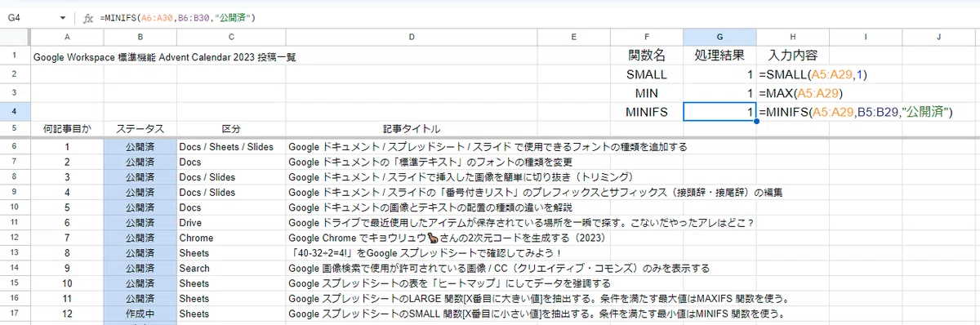Select column E header
This screenshot has height=325, width=980.
coord(574,37)
